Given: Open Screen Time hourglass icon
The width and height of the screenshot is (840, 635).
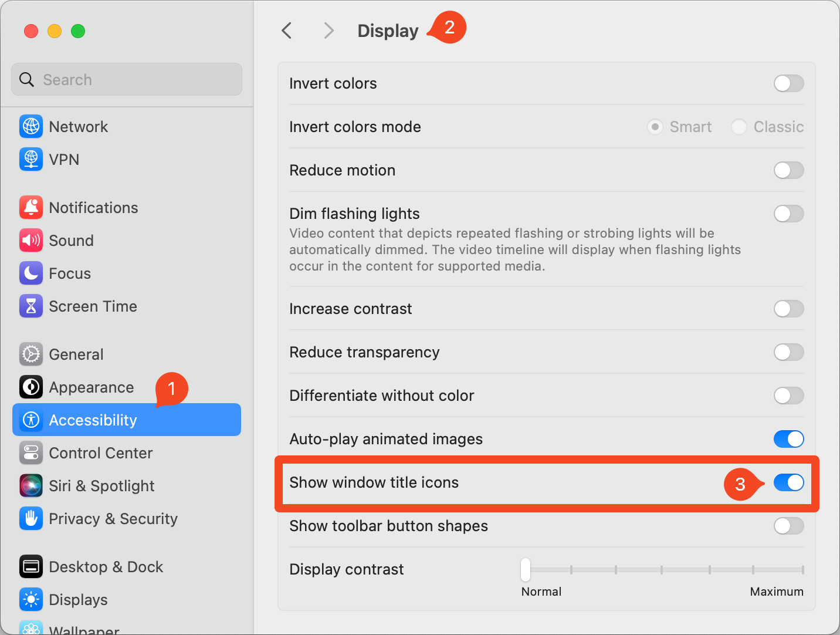Looking at the screenshot, I should [31, 306].
